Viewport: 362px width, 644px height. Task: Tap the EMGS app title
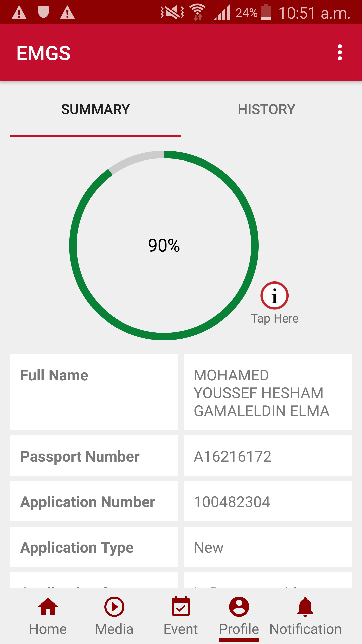(x=43, y=53)
